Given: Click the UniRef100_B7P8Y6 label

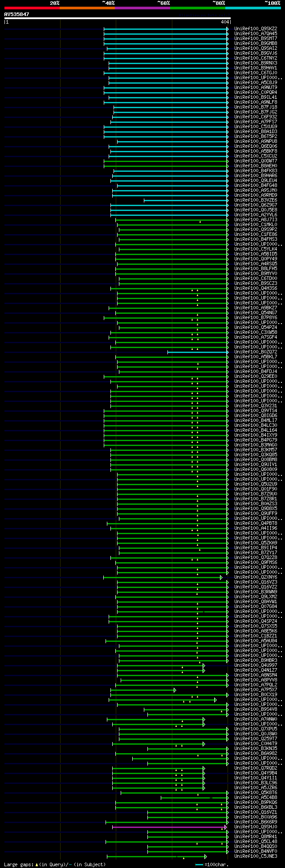Looking at the screenshot, I should 256,318.
